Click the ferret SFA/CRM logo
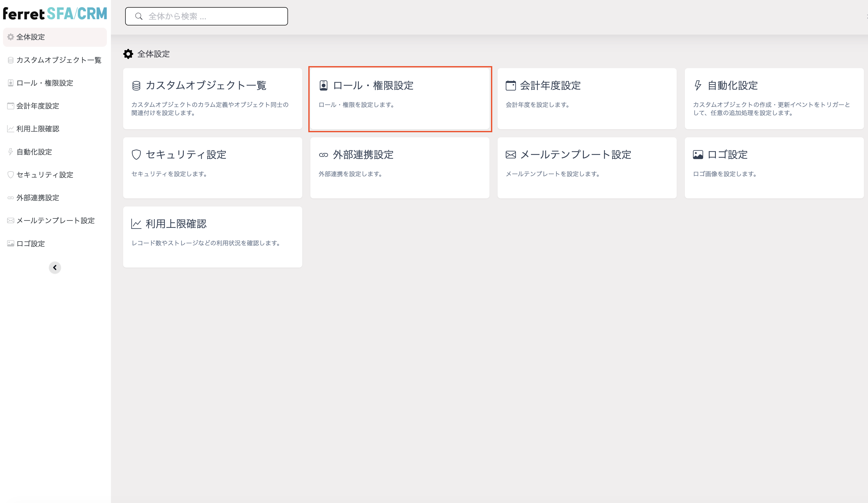 pyautogui.click(x=55, y=13)
